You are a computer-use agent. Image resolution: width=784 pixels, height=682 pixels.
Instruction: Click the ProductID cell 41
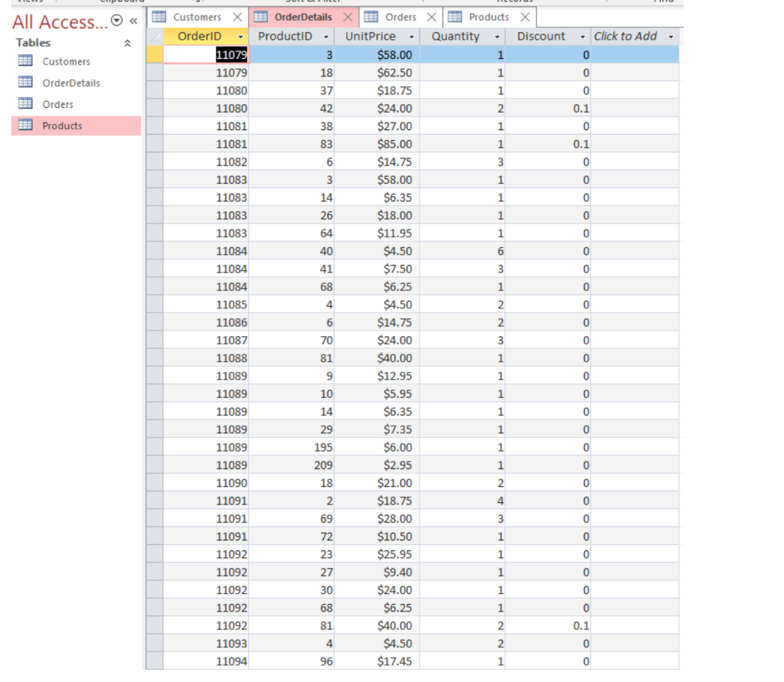tap(292, 269)
